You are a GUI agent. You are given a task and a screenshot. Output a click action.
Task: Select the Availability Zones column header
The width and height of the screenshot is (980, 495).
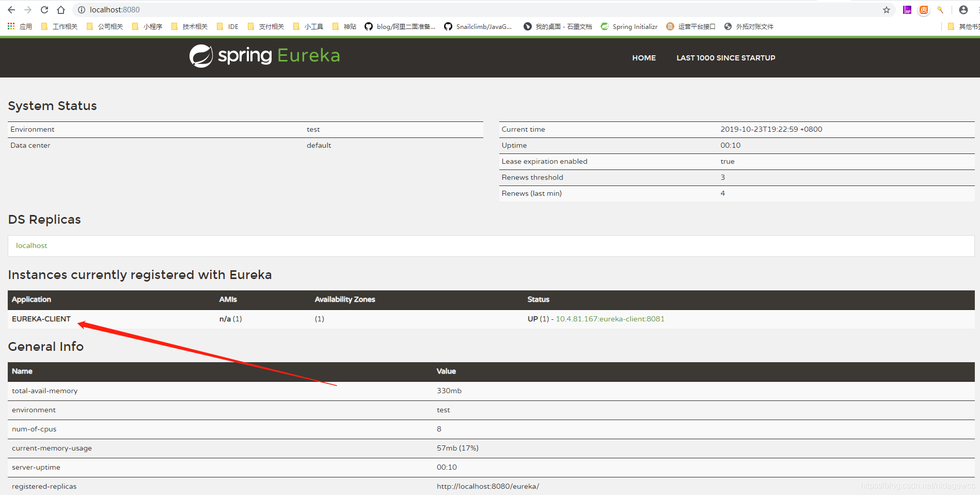point(345,299)
